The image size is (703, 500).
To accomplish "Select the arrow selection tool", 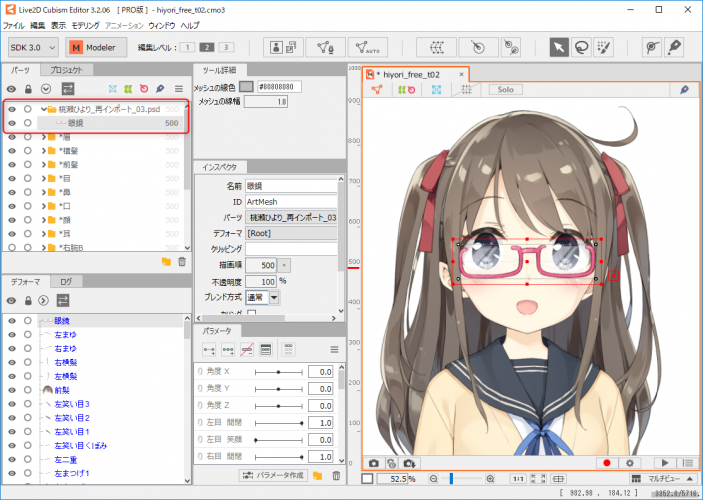I will [x=558, y=46].
